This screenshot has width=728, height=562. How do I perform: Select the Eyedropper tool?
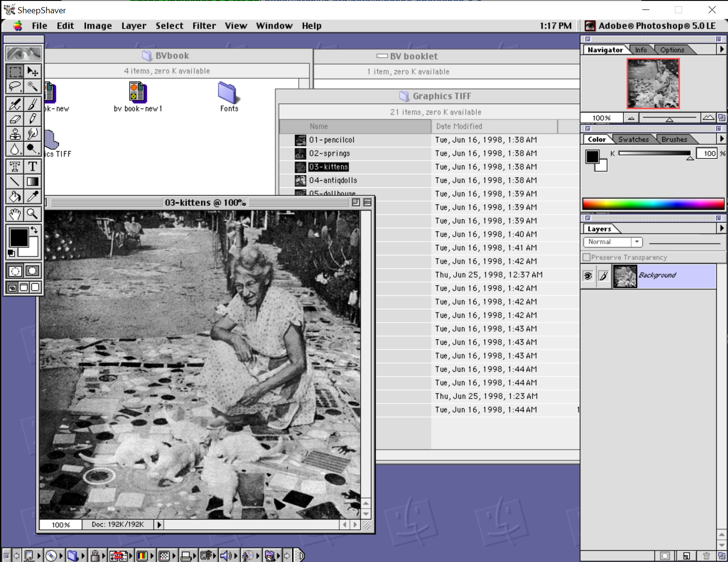[x=33, y=196]
